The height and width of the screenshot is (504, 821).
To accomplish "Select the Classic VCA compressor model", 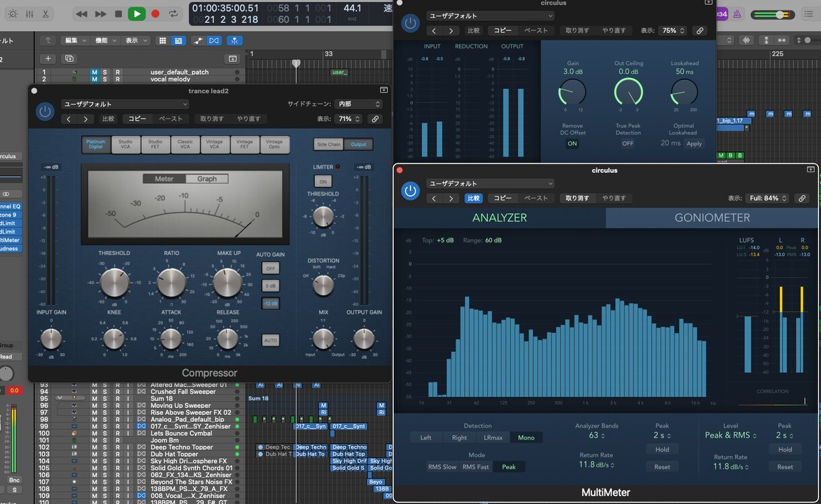I will (185, 145).
